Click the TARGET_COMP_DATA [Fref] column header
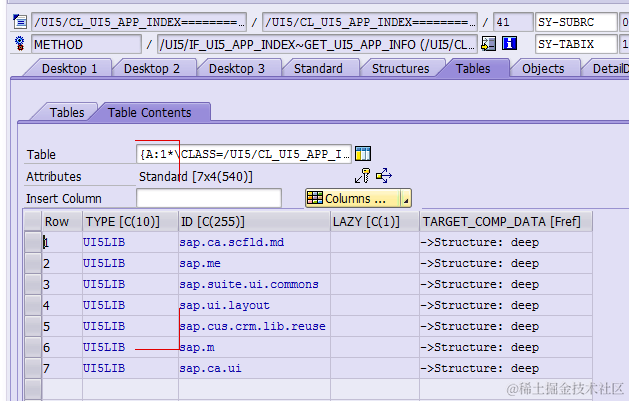This screenshot has height=401, width=629. [x=506, y=221]
